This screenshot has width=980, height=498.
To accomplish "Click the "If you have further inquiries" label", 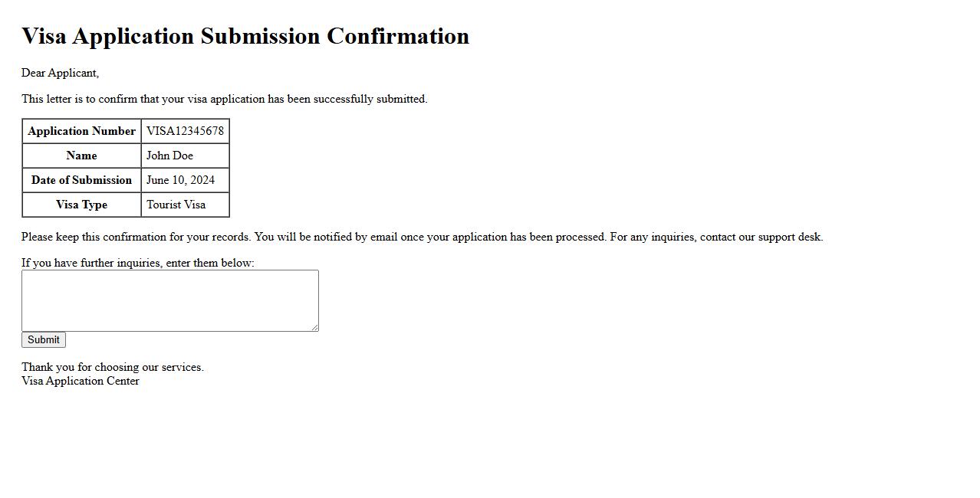I will 138,263.
